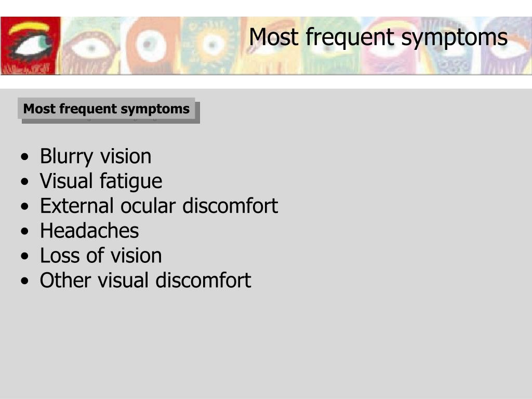Click 'Other visual discomfort' bullet text
This screenshot has height=399, width=532.
[145, 280]
